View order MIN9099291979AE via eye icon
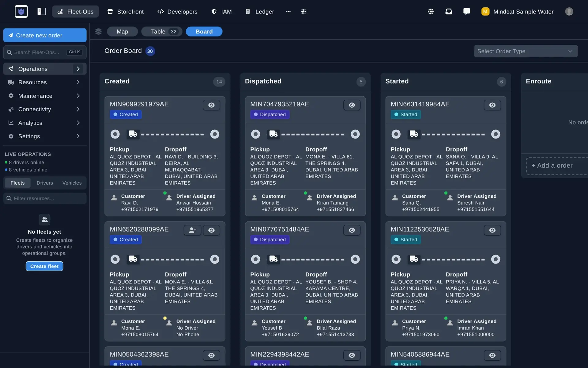Screen dimensions: 588x368 [211, 105]
